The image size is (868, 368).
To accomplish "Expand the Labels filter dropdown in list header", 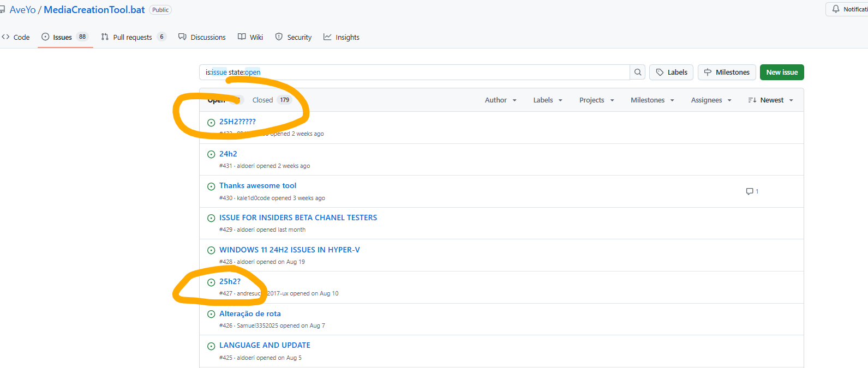I will tap(548, 100).
